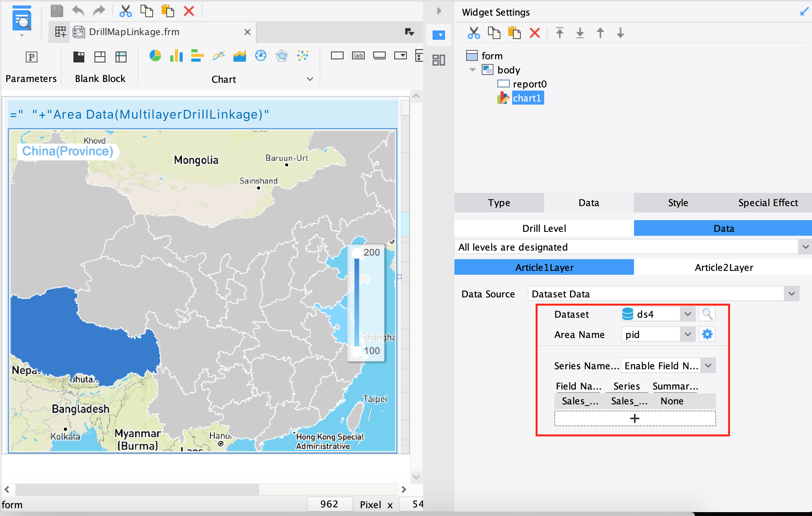
Task: Select the column chart icon
Action: [176, 56]
